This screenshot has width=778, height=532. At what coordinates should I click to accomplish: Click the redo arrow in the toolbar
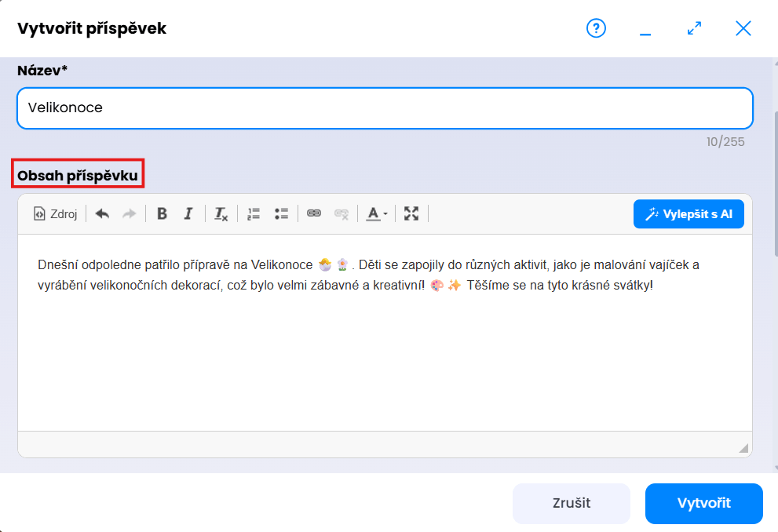click(129, 213)
